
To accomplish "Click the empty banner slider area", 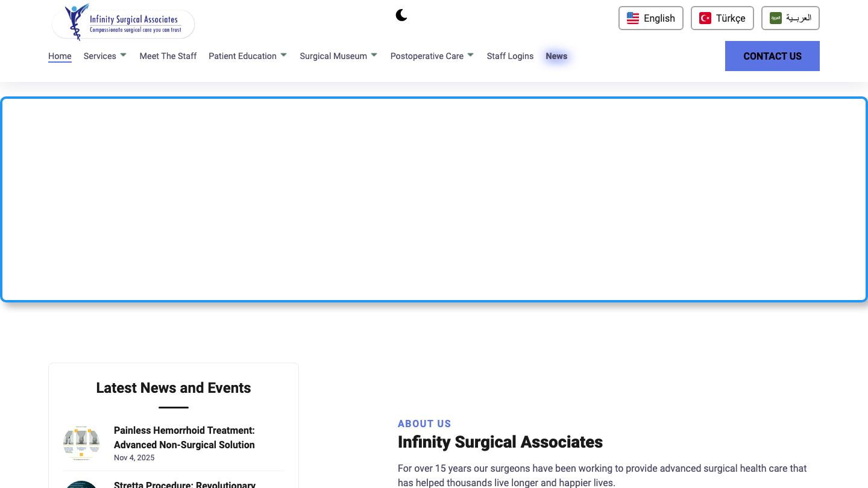I will (434, 199).
